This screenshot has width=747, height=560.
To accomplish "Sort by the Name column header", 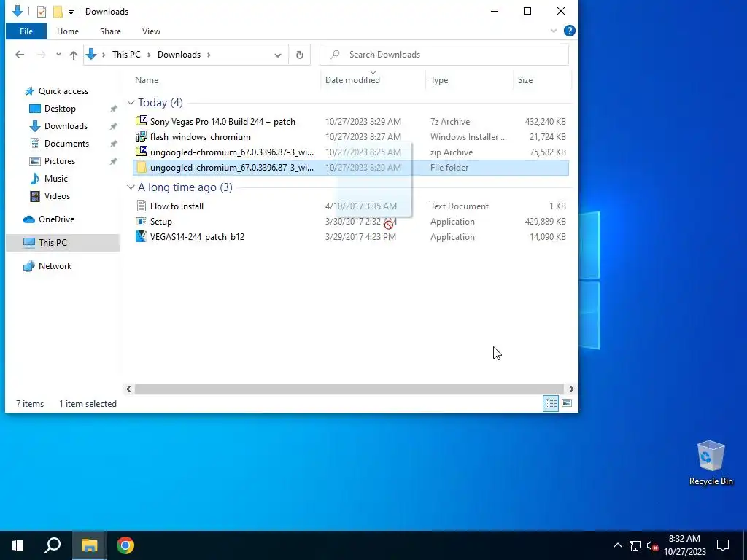I will point(146,80).
